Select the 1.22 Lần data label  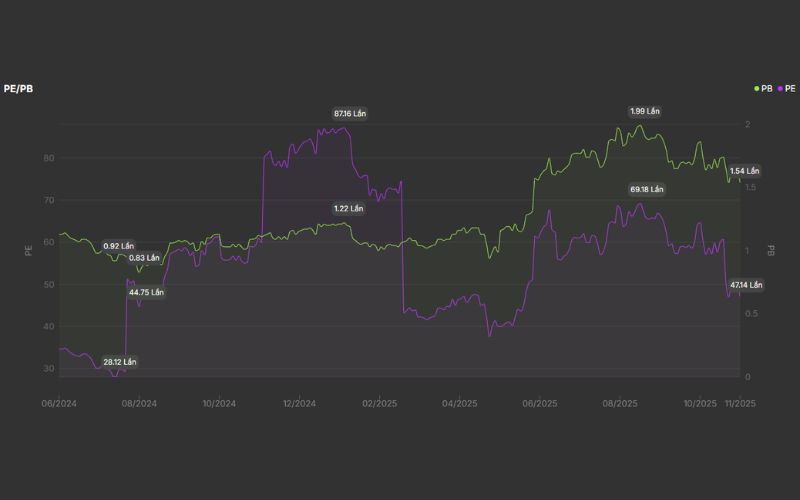coord(349,208)
